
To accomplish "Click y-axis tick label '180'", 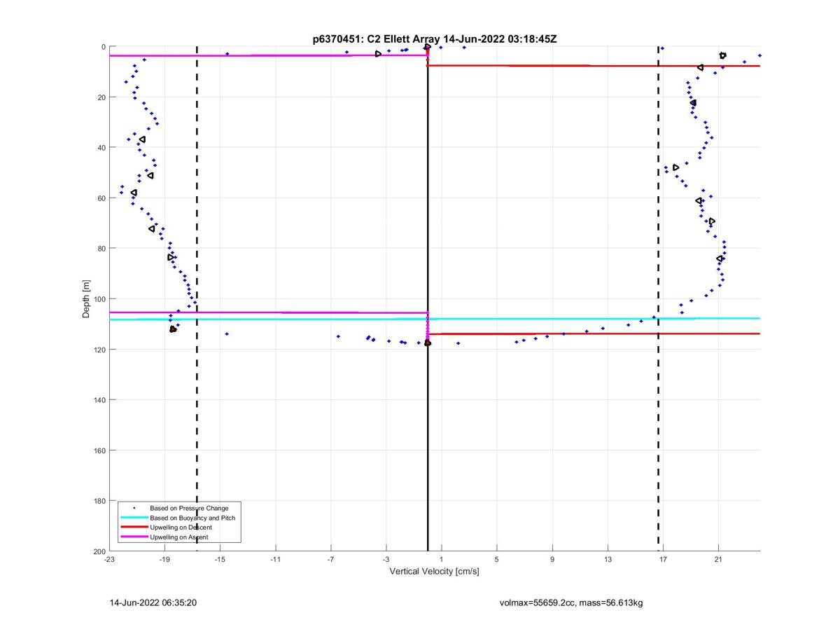I will (99, 501).
